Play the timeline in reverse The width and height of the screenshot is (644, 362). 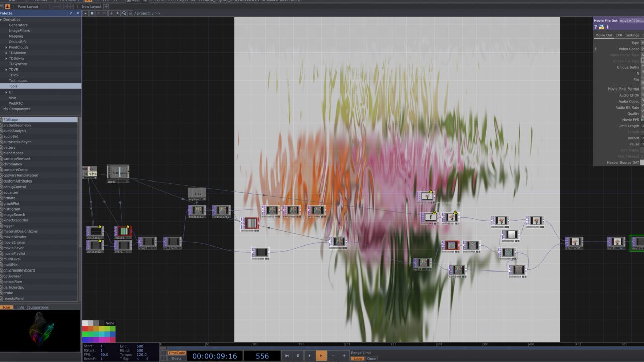310,356
